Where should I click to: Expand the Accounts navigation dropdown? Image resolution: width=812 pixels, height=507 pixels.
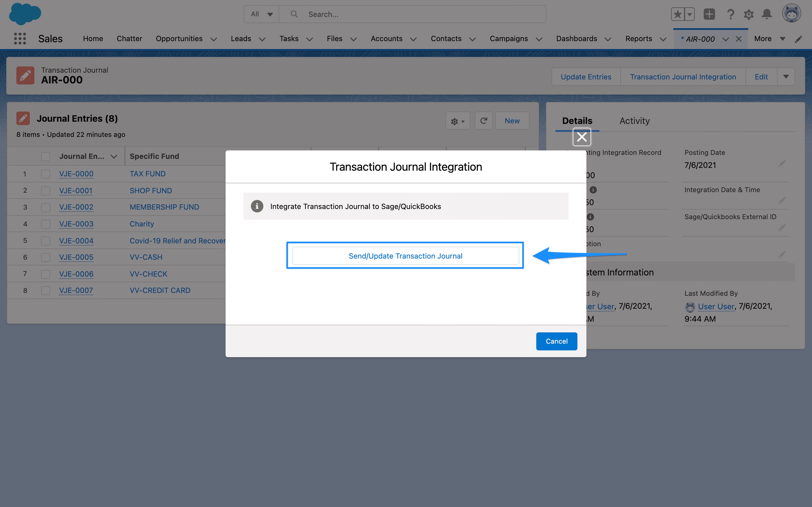coord(413,39)
